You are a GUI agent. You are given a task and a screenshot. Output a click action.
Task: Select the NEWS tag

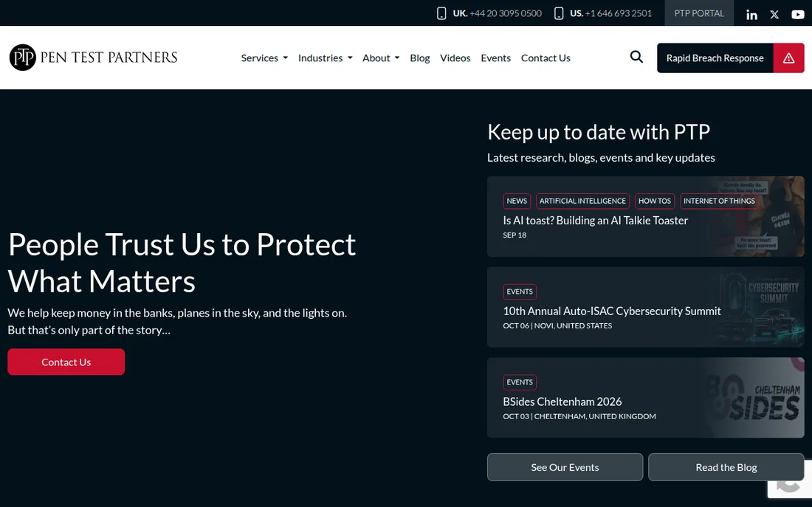517,201
